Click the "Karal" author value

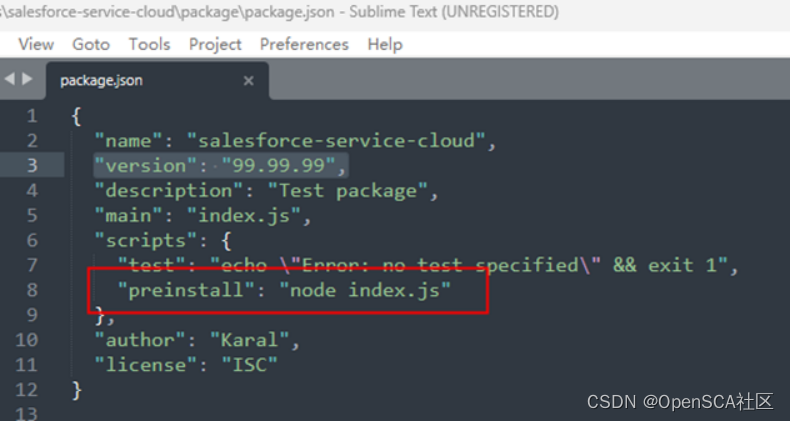click(x=250, y=340)
